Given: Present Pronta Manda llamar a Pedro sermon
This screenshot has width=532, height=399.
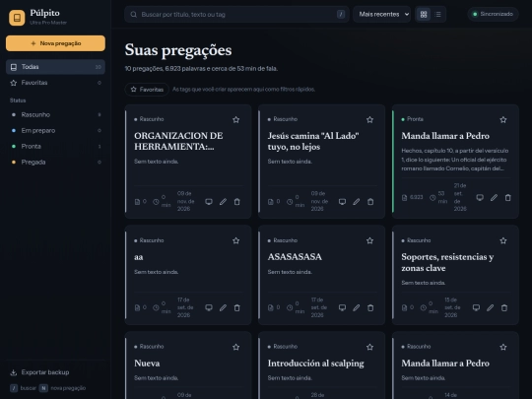Looking at the screenshot, I should coord(480,197).
